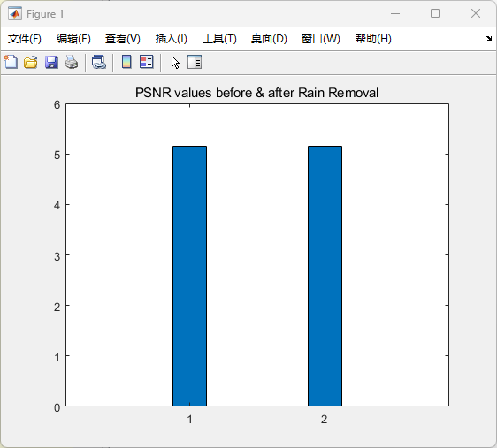497x448 pixels.
Task: Click the y-axis tick label 3
Action: coord(57,256)
